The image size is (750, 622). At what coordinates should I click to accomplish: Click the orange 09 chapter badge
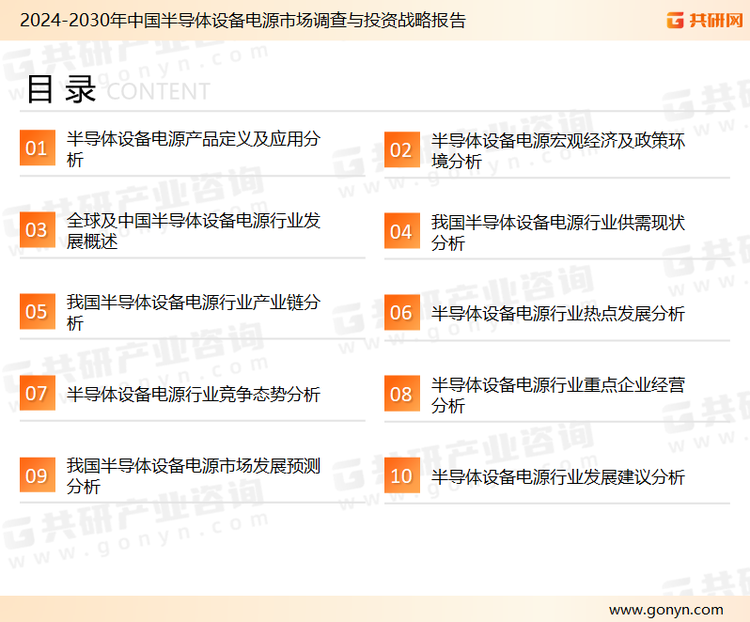click(37, 475)
